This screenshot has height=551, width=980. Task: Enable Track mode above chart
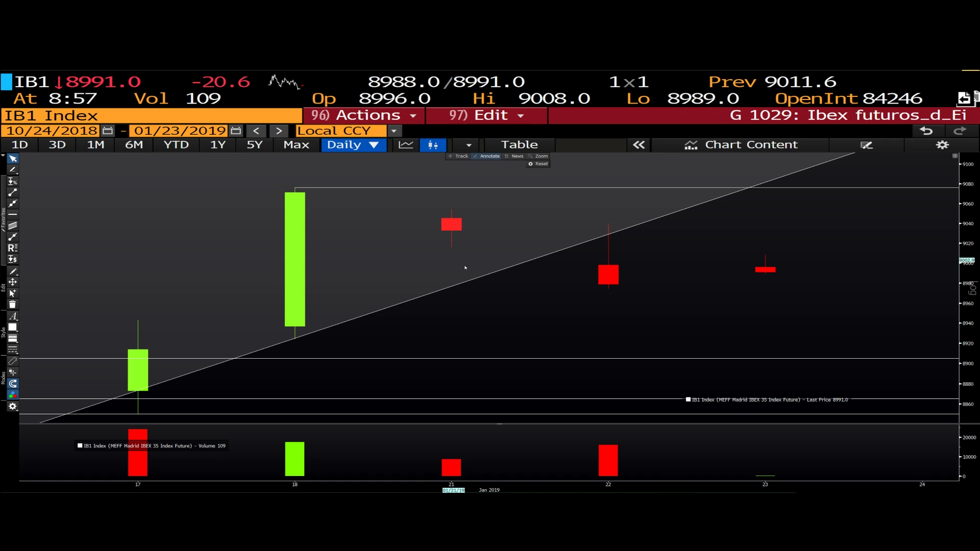[458, 156]
